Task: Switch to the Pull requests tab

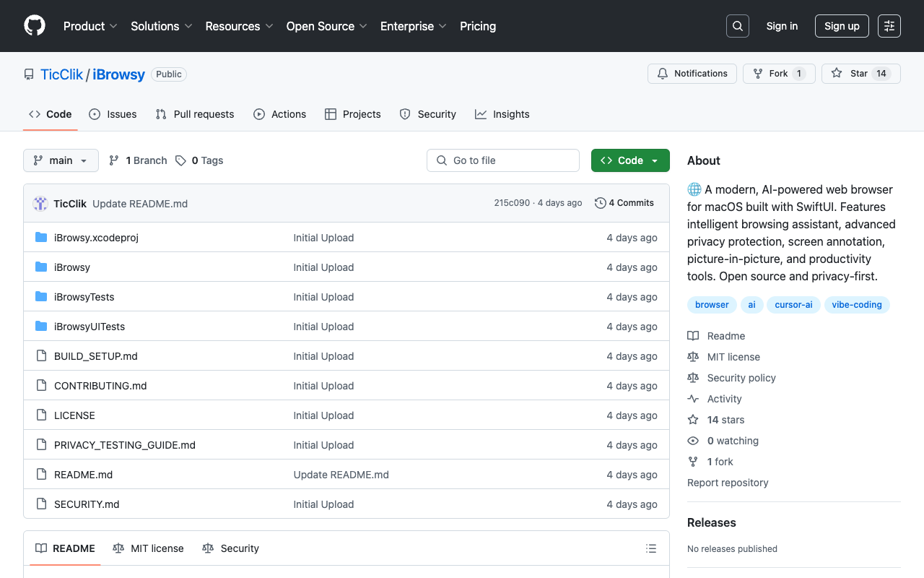Action: pos(194,114)
